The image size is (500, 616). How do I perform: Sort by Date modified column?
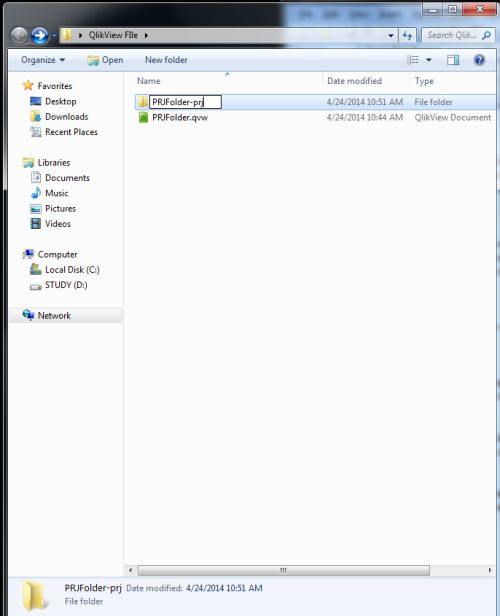click(x=354, y=81)
